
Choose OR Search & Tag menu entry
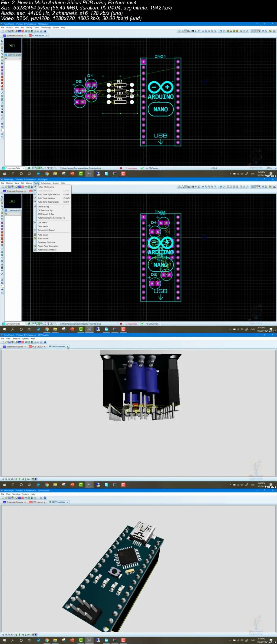pyautogui.click(x=52, y=210)
